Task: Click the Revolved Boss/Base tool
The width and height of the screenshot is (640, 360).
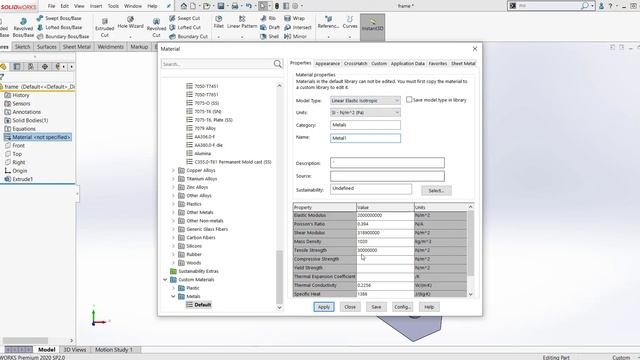Action: tap(23, 28)
